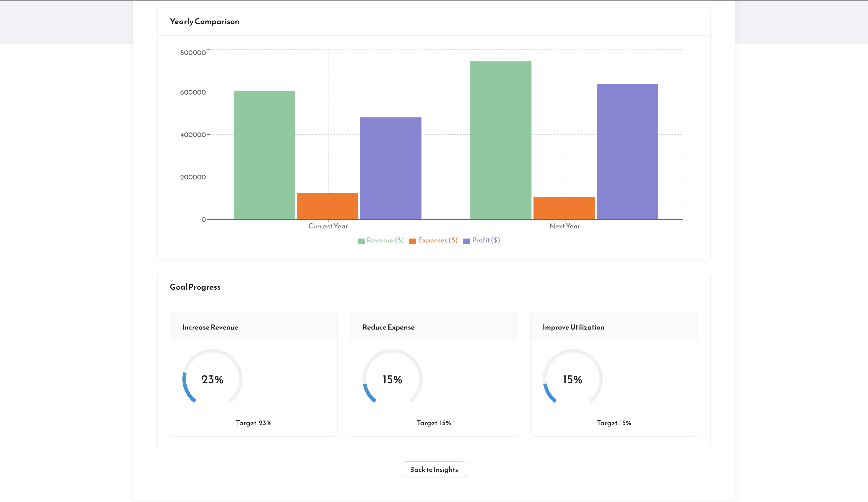Click the Goal Progress section header
The height and width of the screenshot is (502, 868).
coord(195,287)
